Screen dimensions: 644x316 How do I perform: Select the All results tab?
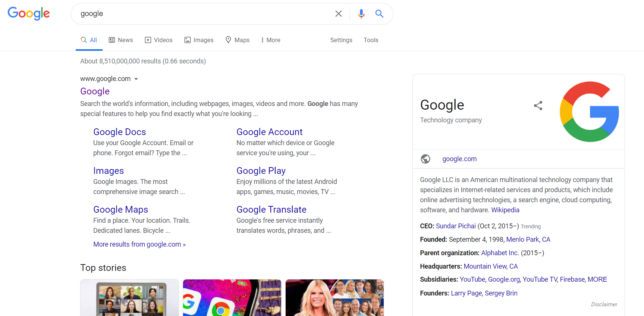[x=89, y=40]
